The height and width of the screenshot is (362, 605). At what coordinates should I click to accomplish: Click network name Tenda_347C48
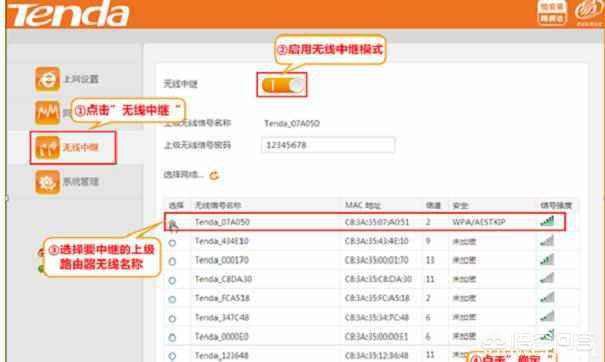[x=222, y=317]
